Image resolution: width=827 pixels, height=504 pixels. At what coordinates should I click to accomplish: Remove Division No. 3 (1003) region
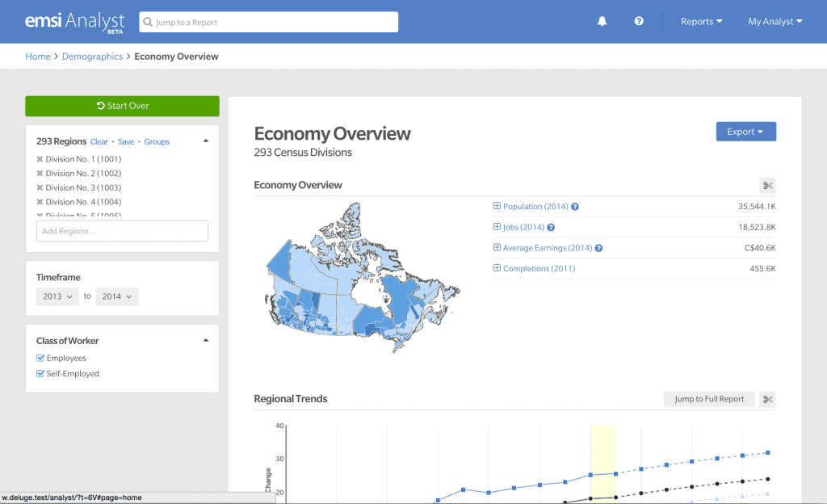tap(40, 187)
